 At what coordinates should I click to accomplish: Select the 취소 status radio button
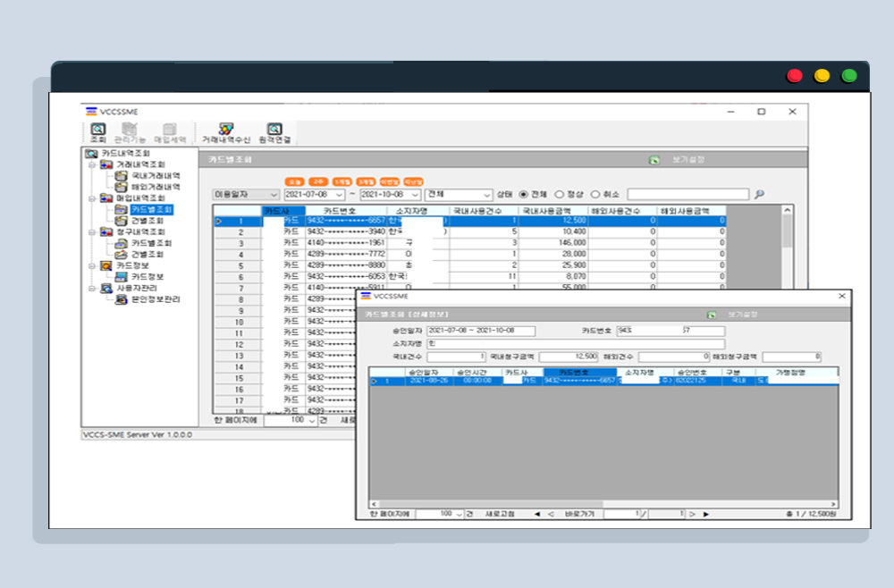pyautogui.click(x=595, y=194)
